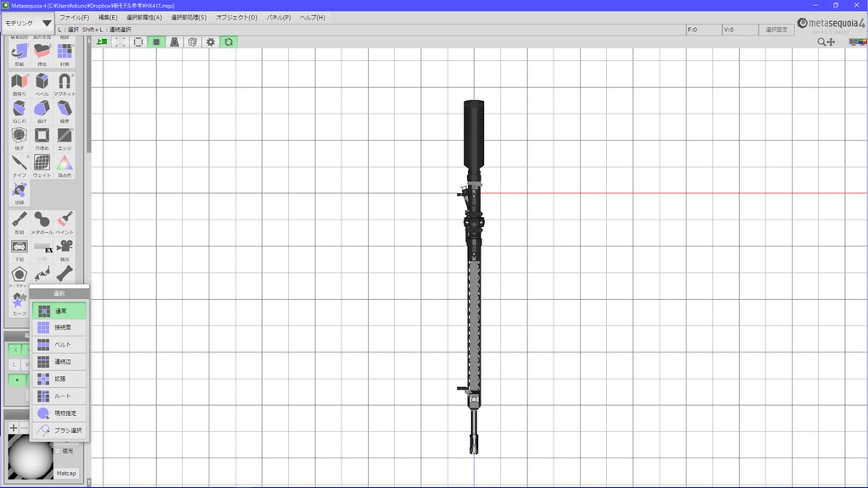
Task: Select the ペイント (paint) tool
Action: coord(64,223)
